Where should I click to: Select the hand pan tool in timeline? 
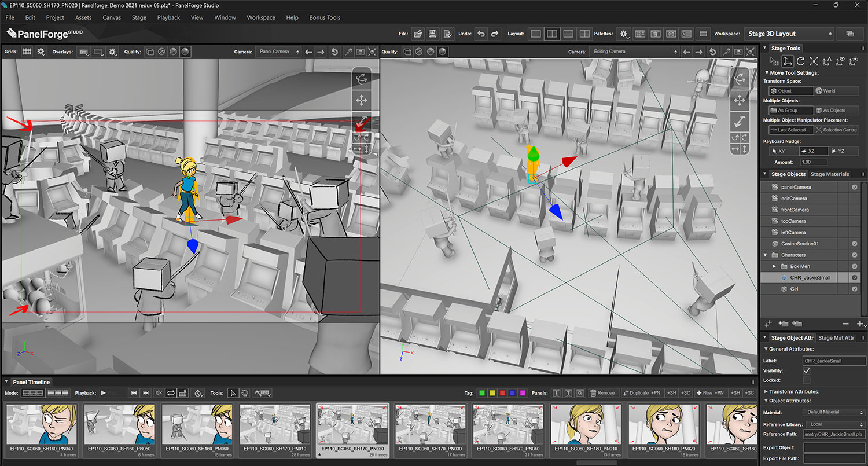click(x=245, y=393)
